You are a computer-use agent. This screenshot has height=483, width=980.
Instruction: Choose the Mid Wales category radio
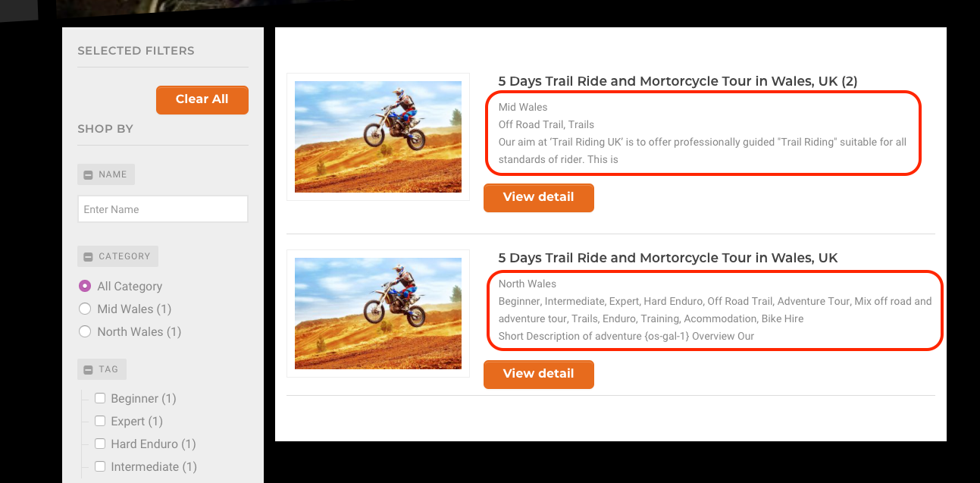[x=85, y=309]
